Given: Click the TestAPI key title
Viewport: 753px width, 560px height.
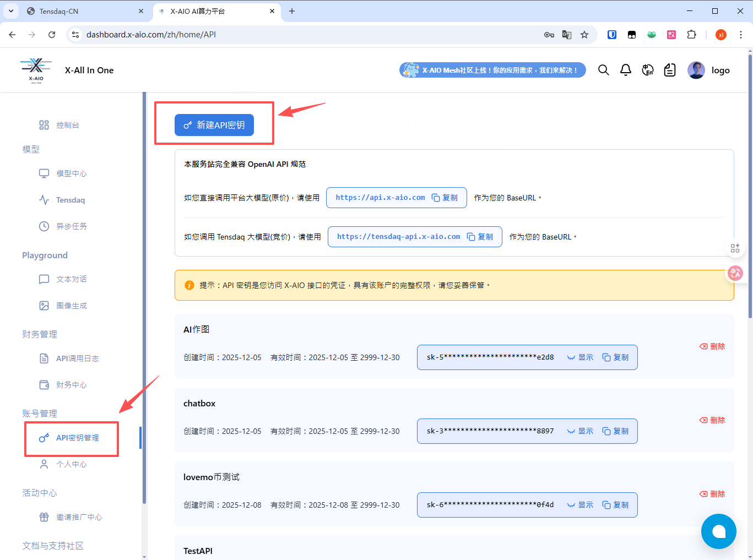Looking at the screenshot, I should point(198,551).
